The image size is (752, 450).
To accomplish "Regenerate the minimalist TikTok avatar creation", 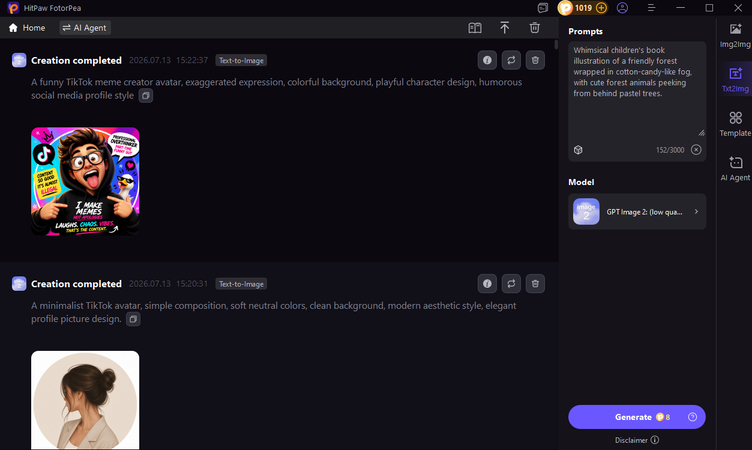I will pyautogui.click(x=511, y=284).
